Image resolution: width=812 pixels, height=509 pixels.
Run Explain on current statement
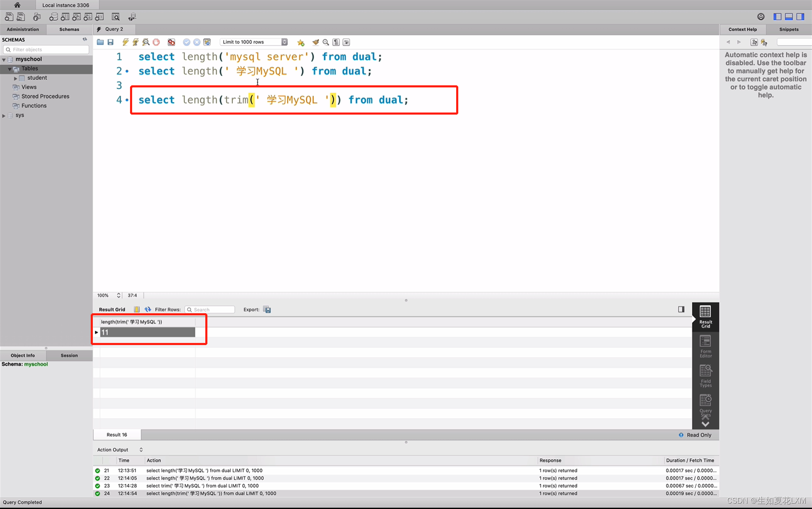tap(146, 42)
